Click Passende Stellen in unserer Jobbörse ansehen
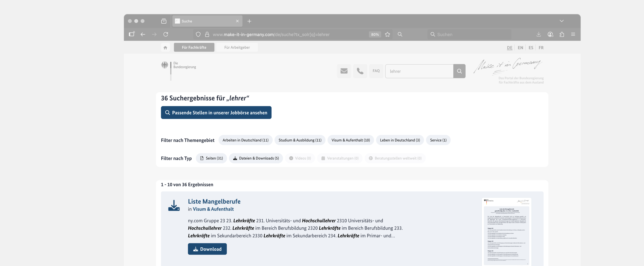This screenshot has height=266, width=644. pos(216,113)
